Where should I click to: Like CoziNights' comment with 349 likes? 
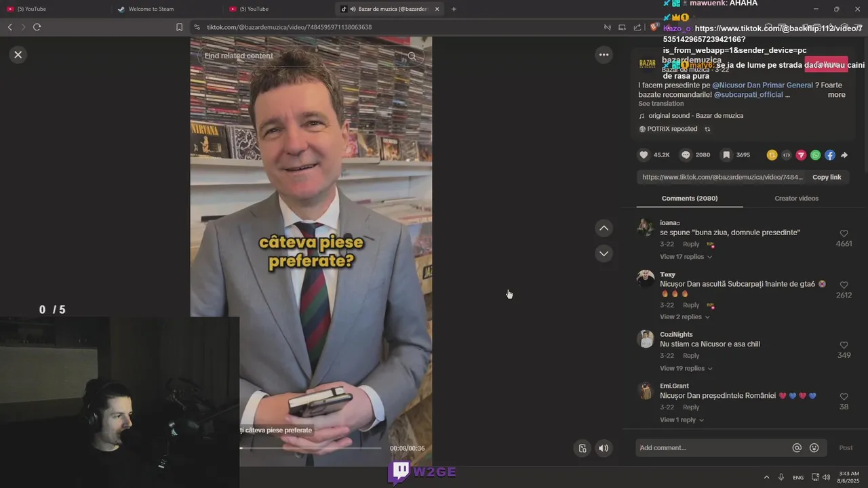pos(844,346)
